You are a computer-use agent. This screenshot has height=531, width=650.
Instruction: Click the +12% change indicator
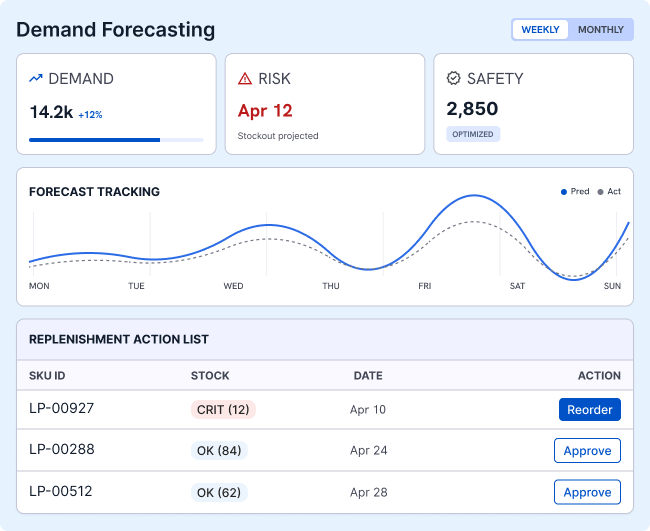[x=90, y=115]
